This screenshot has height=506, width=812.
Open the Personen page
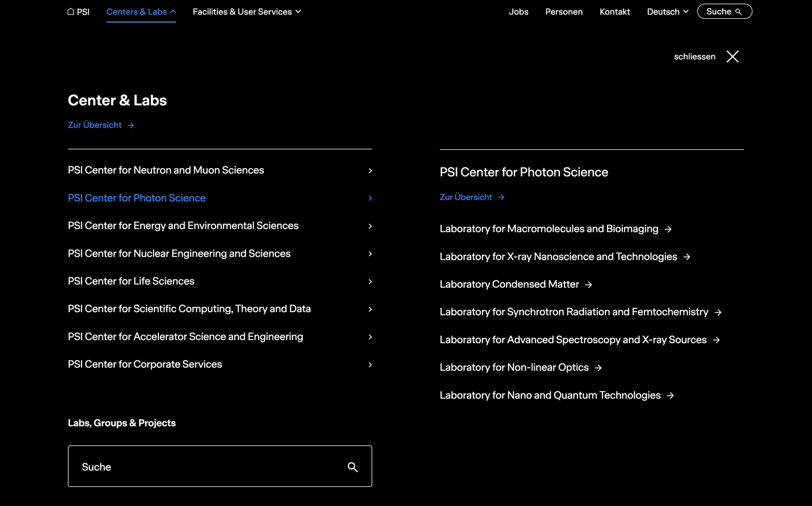tap(563, 12)
